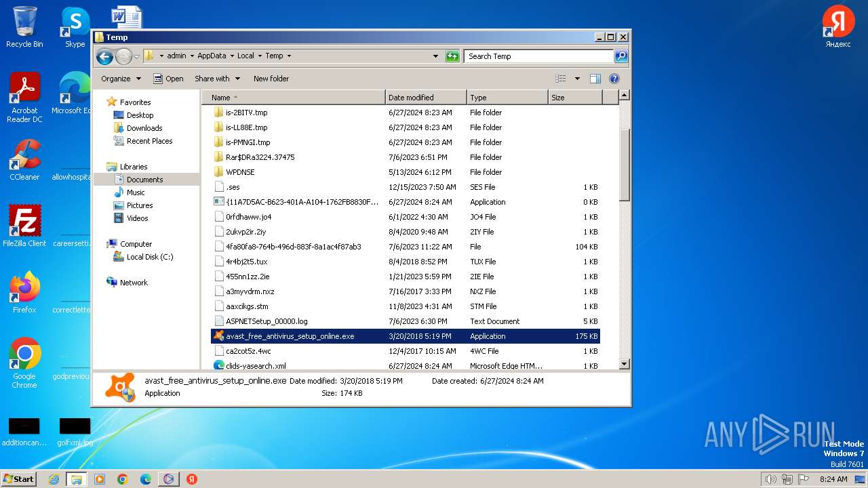Select Desktop under Favorites
Image resolution: width=868 pixels, height=488 pixels.
tap(140, 115)
